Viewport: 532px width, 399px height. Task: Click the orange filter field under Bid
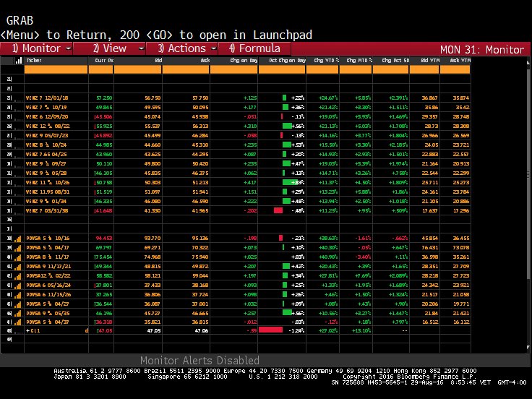pyautogui.click(x=138, y=69)
